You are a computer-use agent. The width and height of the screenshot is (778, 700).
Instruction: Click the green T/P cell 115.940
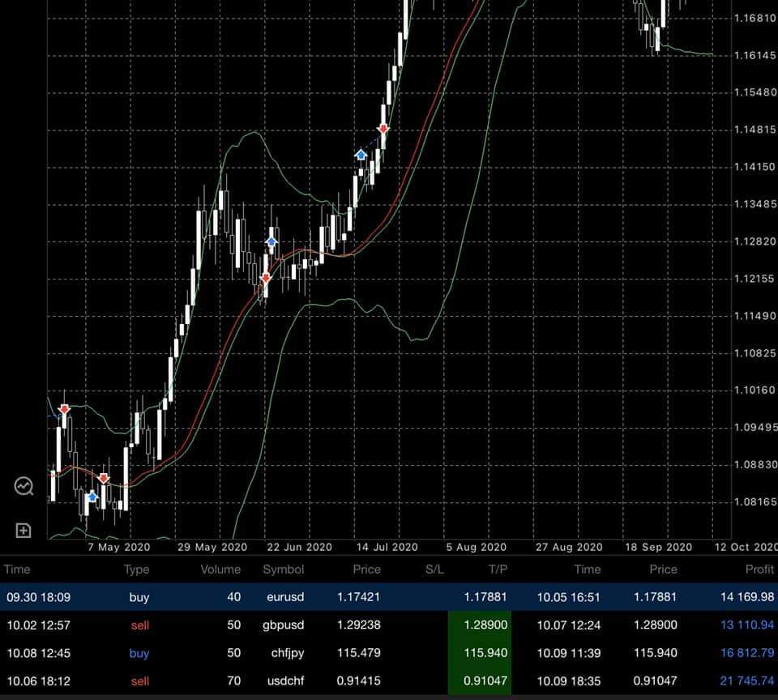click(x=480, y=653)
